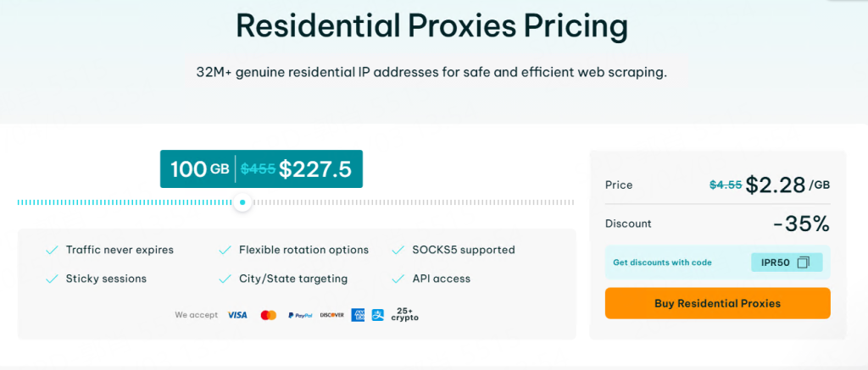Click the Discover payment logo
The image size is (868, 370).
331,315
